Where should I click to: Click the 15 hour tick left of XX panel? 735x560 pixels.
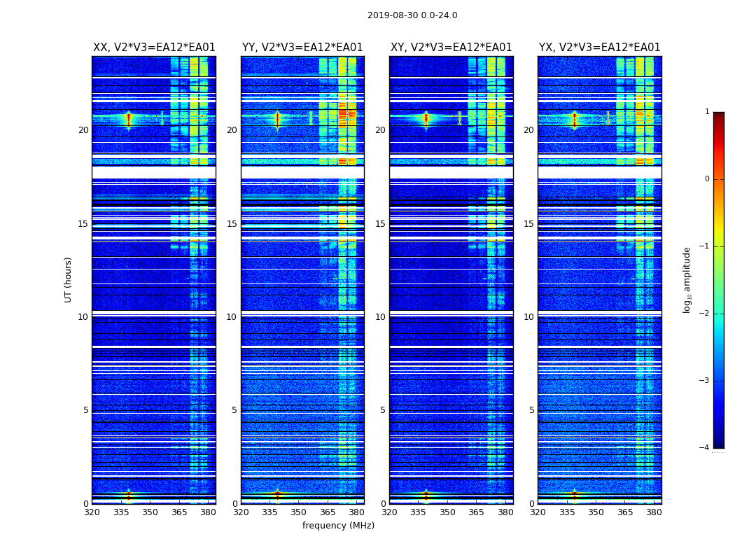tap(83, 224)
